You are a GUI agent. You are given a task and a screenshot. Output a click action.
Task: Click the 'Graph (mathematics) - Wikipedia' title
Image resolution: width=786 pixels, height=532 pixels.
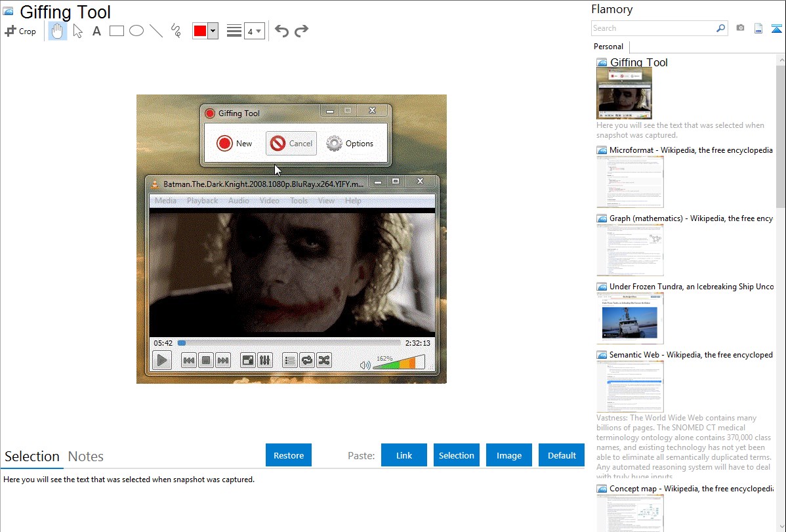[x=691, y=218]
